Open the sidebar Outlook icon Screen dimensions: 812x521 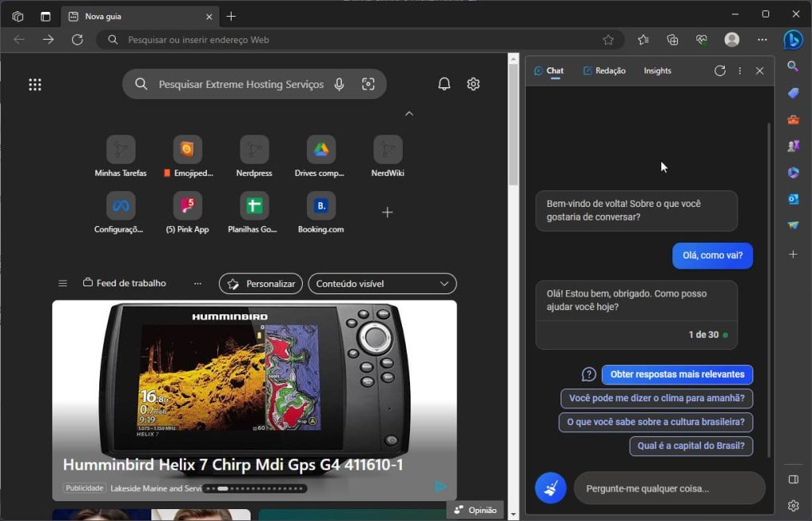[x=793, y=199]
